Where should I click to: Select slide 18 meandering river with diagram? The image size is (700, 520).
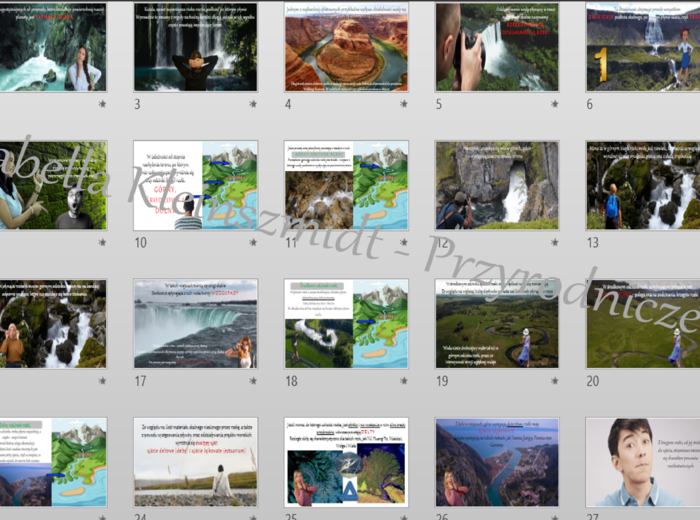pos(346,324)
